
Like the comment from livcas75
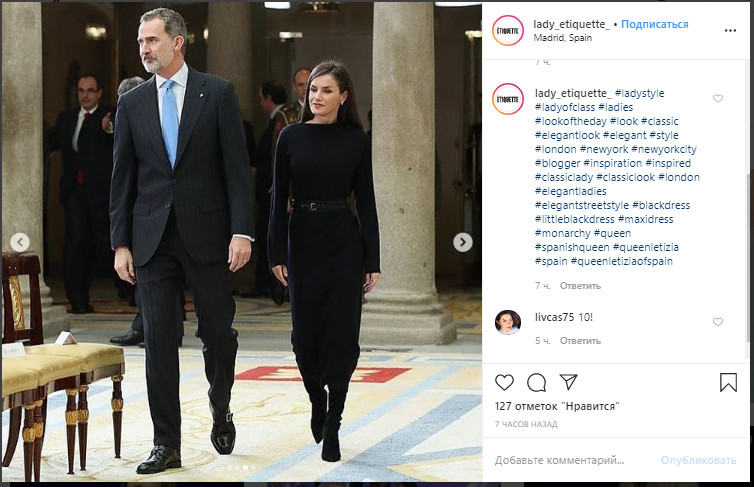(717, 322)
